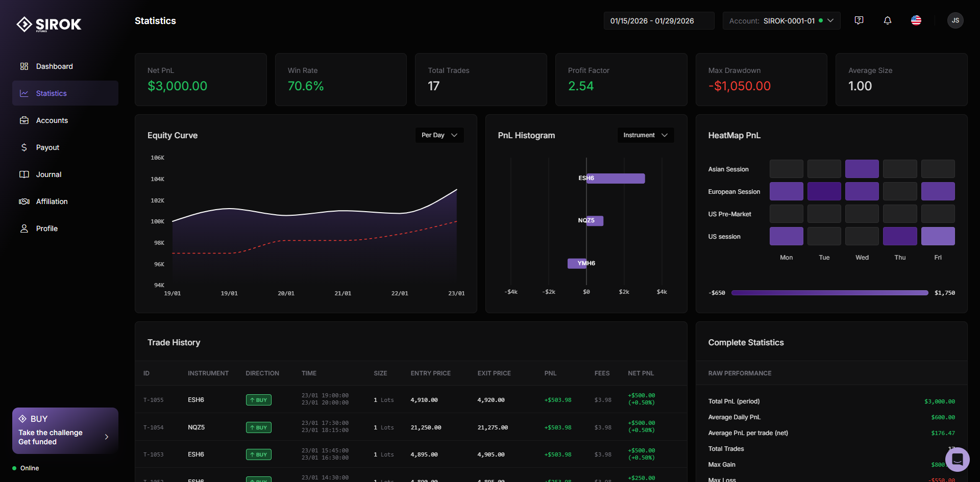Open the Profile icon in the sidebar

pyautogui.click(x=24, y=228)
